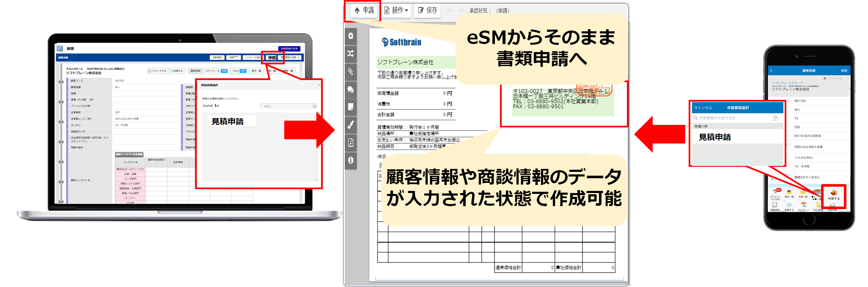Click the Softbrain logo in document
The image size is (868, 287).
pyautogui.click(x=401, y=42)
